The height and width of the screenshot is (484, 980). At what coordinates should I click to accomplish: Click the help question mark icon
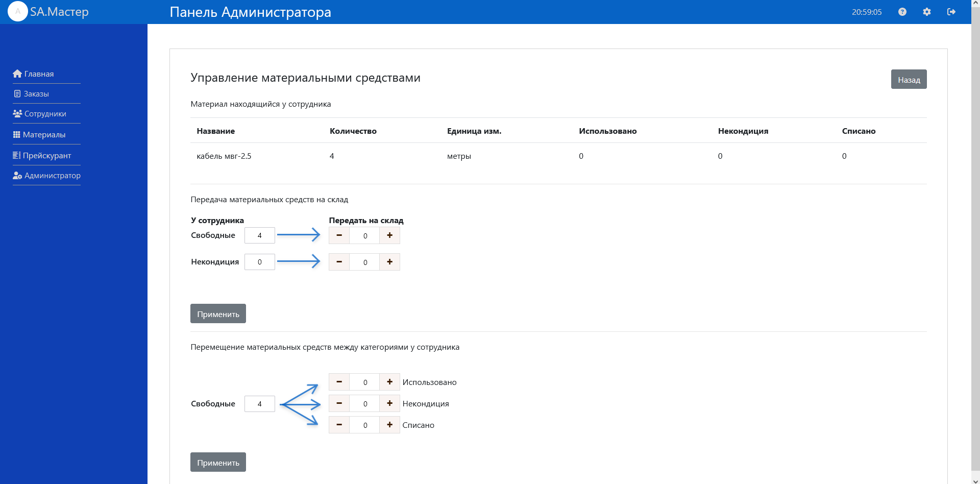tap(902, 12)
